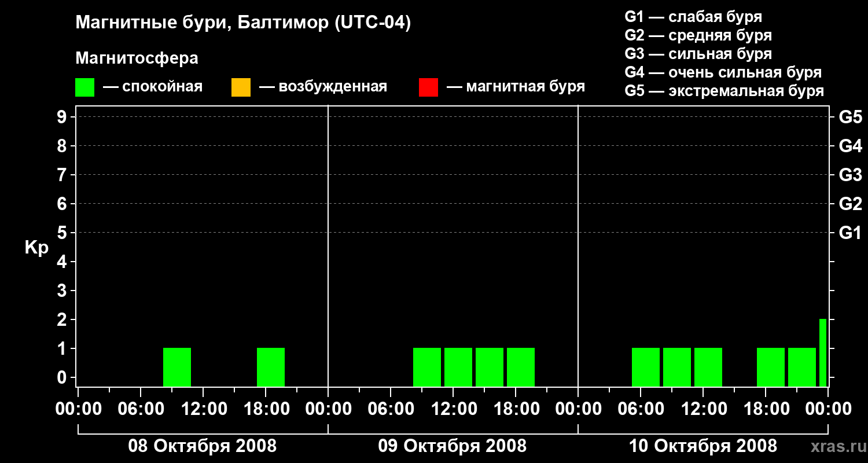The height and width of the screenshot is (463, 868).
Task: Click the right-axis 'G5' storm level label
Action: click(x=850, y=117)
